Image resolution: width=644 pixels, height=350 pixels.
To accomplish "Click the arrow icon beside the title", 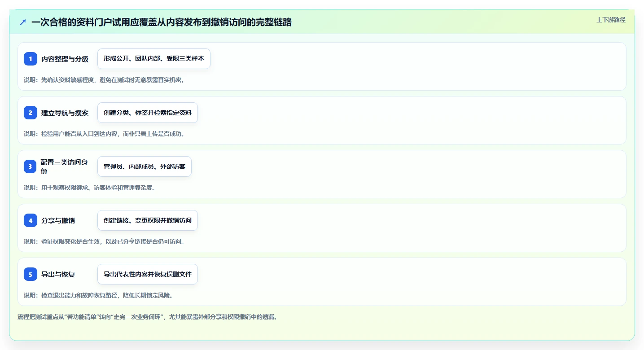I will click(23, 22).
